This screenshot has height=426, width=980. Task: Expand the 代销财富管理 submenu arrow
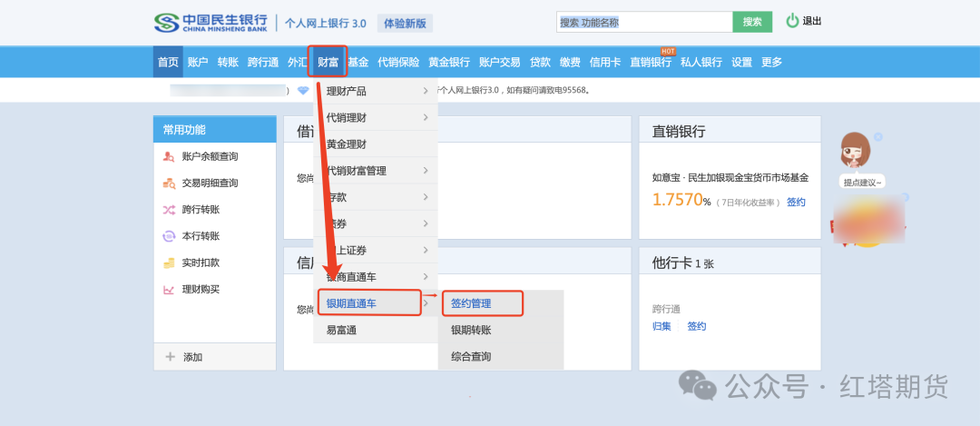tap(426, 170)
